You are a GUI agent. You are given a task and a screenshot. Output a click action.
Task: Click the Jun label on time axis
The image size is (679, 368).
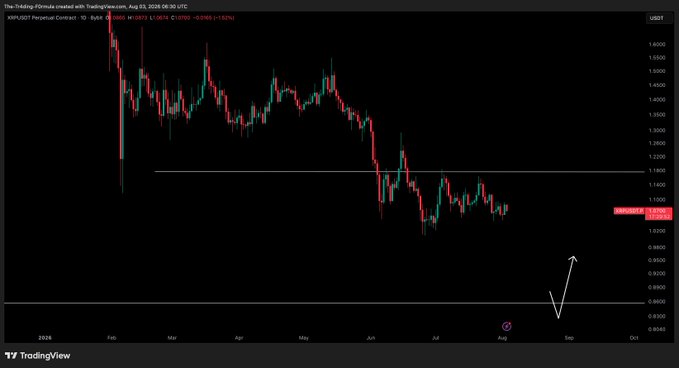pyautogui.click(x=371, y=338)
